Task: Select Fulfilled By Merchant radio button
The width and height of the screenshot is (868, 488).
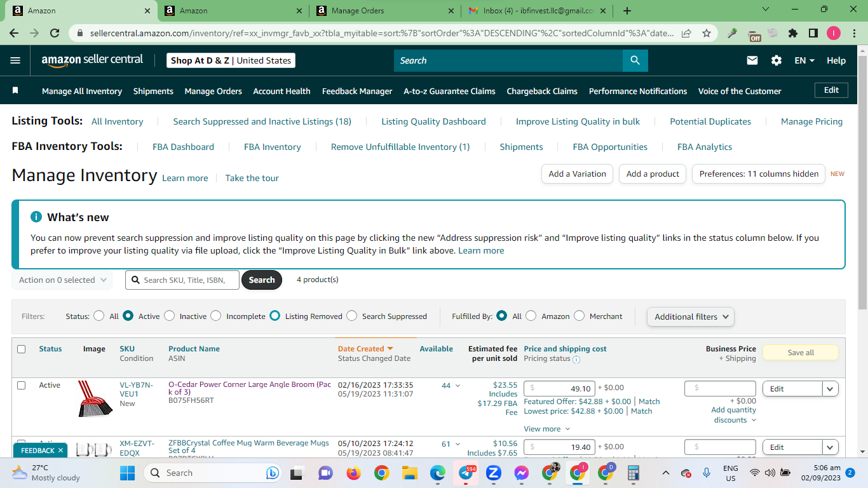Action: [579, 316]
